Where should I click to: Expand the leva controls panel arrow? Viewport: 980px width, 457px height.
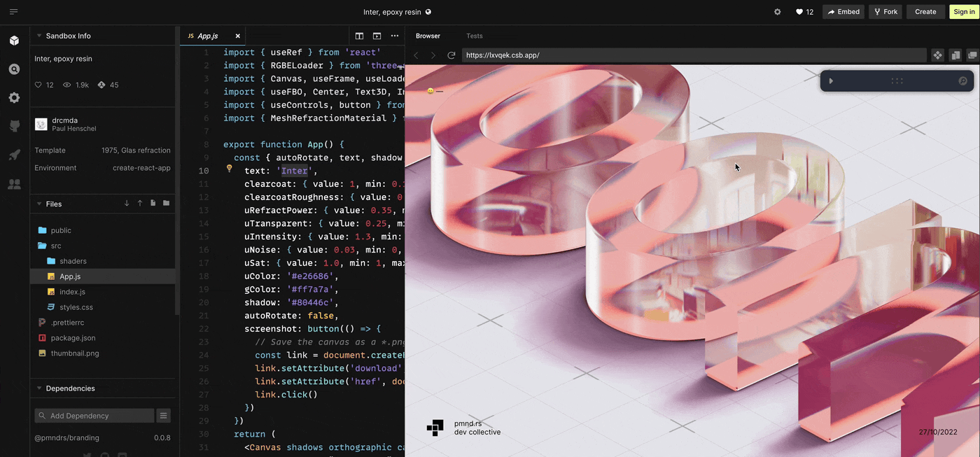click(x=831, y=81)
